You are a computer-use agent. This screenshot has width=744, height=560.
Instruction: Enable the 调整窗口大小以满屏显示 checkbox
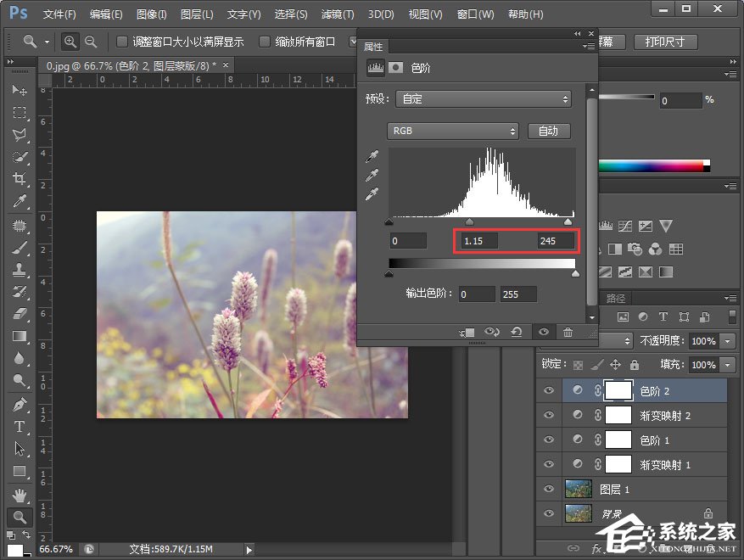[122, 42]
